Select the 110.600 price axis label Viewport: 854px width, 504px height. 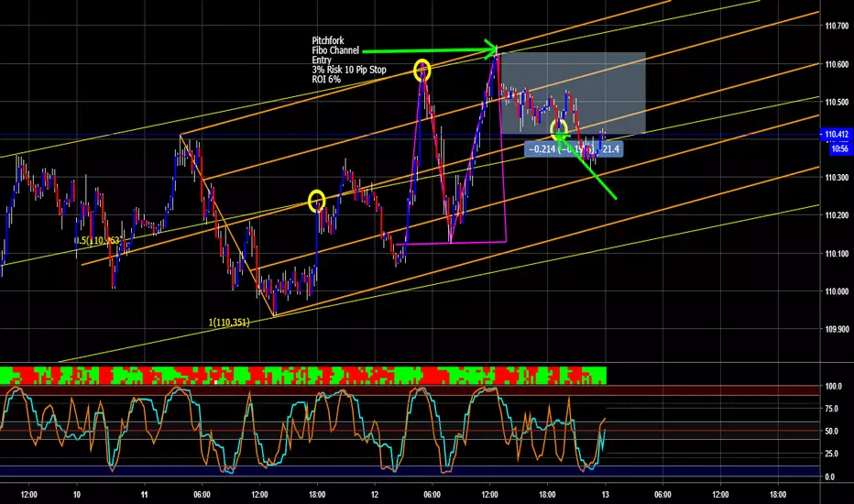(x=837, y=64)
